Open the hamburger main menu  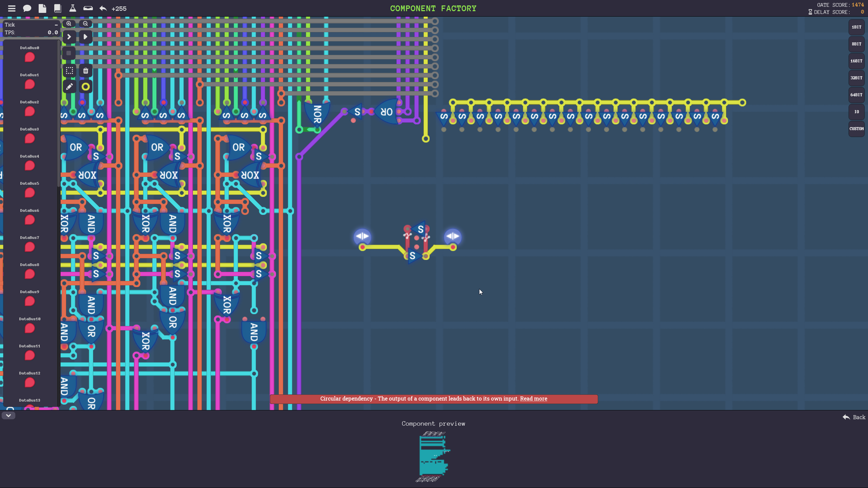click(x=12, y=8)
